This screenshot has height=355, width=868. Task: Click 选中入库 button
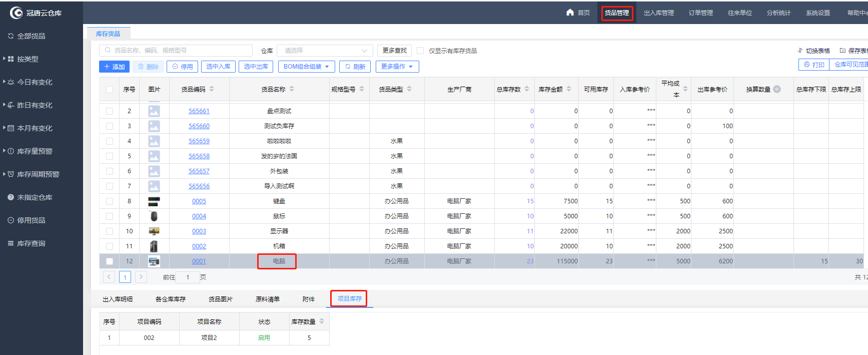pos(218,67)
